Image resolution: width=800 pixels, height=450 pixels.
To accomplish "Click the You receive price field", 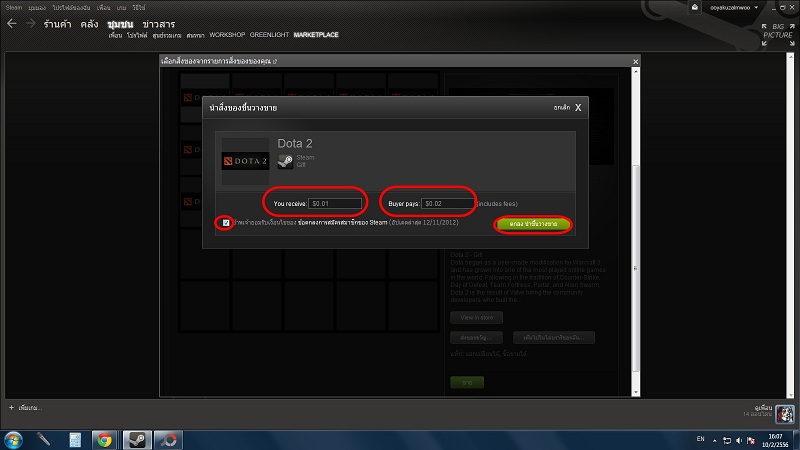I will (x=335, y=204).
